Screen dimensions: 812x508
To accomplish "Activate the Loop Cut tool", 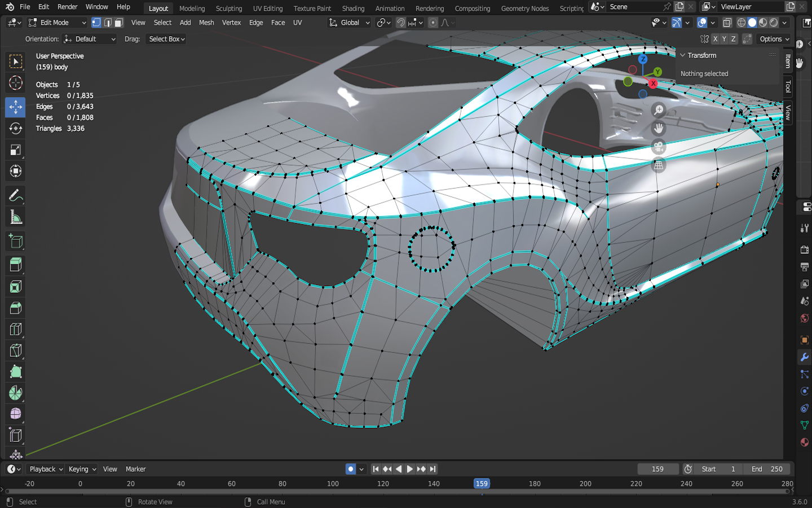I will pos(15,330).
